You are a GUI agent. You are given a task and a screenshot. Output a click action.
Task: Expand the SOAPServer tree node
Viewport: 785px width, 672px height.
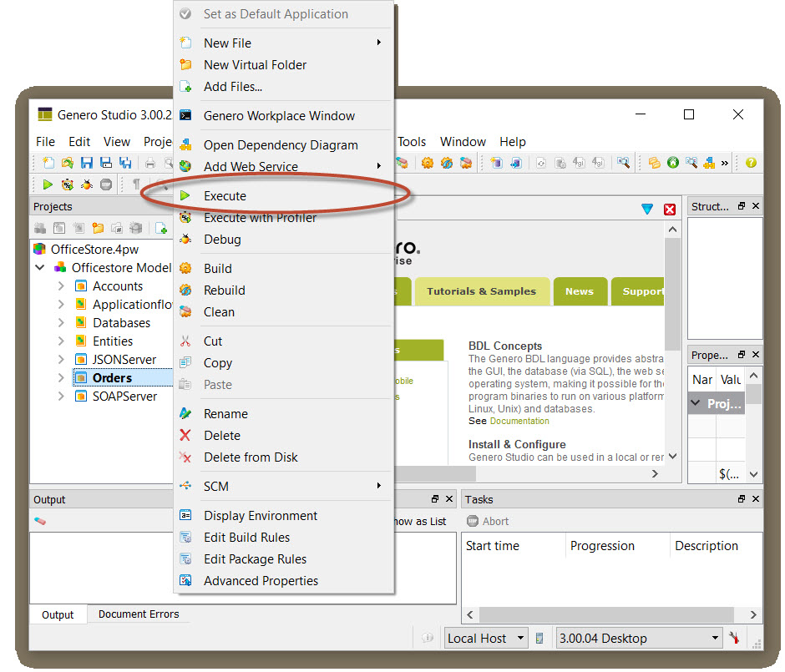[x=61, y=397]
